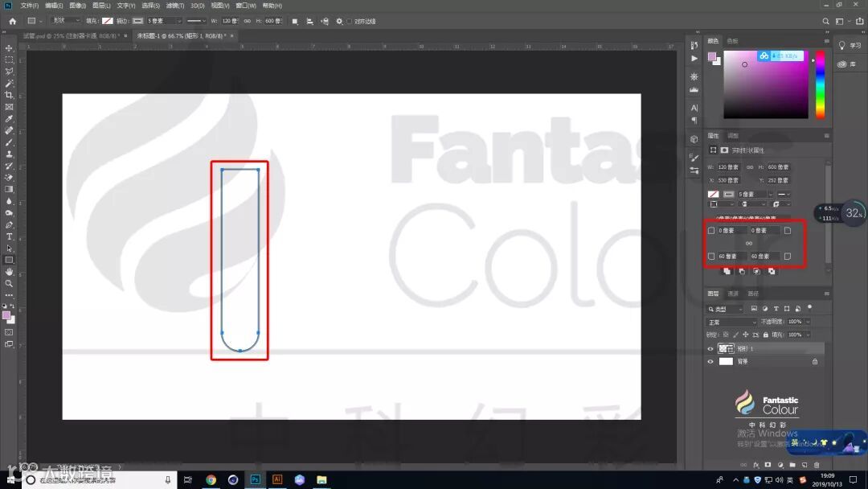The width and height of the screenshot is (868, 489).
Task: Open tool mode Shape dropdown
Action: click(66, 20)
